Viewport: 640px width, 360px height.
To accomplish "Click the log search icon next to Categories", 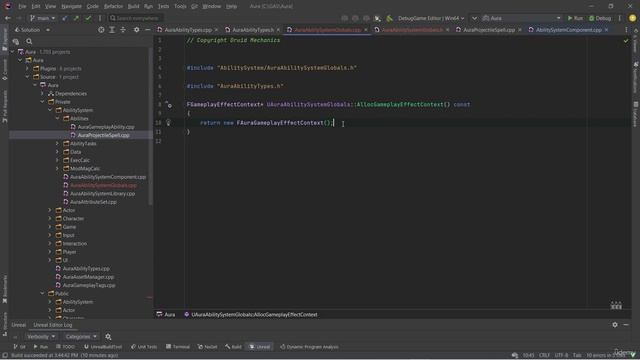I will (x=108, y=337).
